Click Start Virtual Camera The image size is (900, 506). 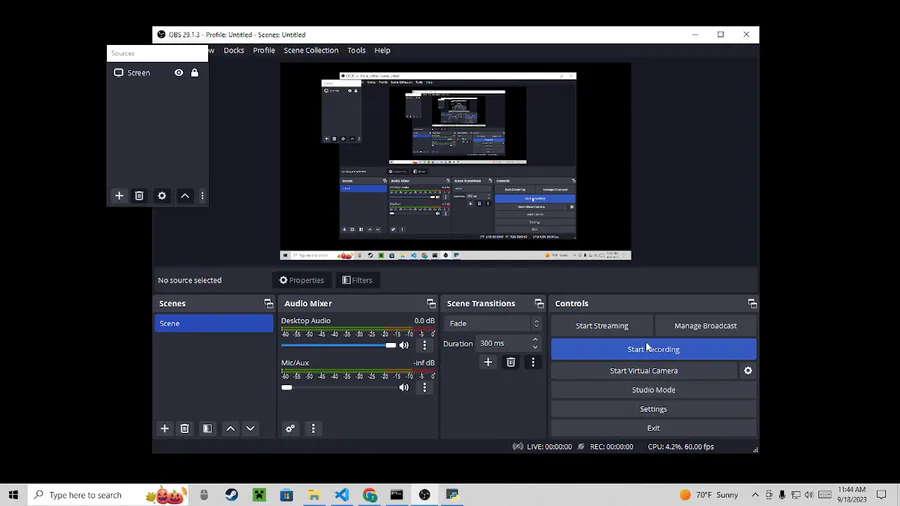[644, 371]
